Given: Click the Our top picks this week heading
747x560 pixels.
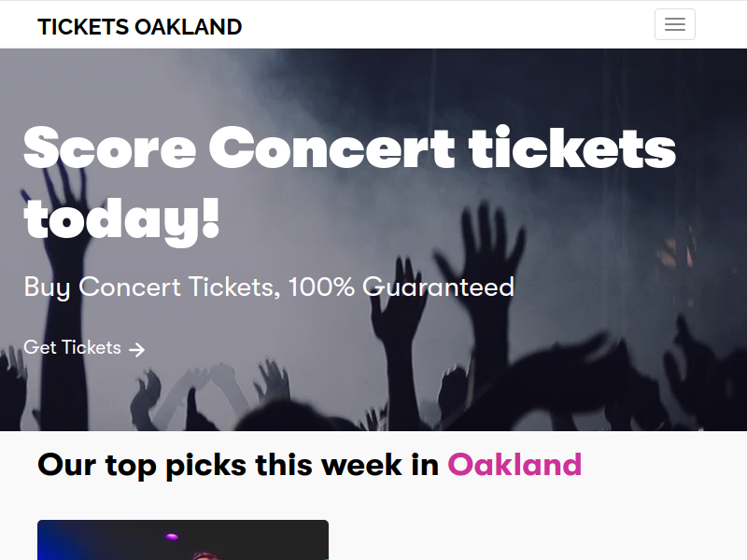Looking at the screenshot, I should click(310, 465).
